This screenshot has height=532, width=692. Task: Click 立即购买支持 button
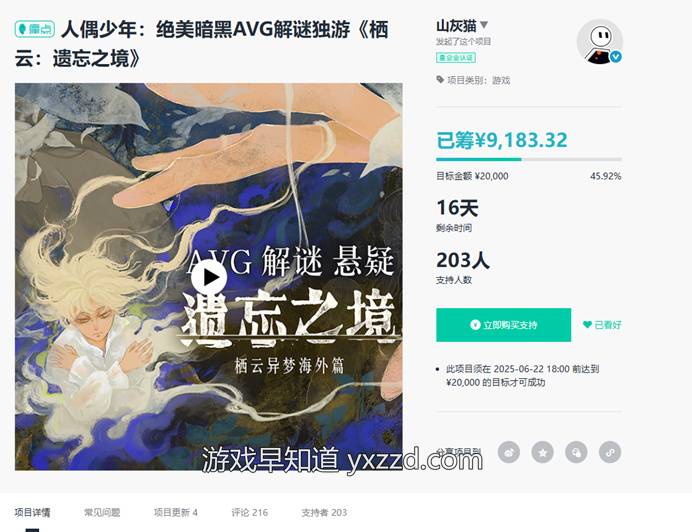pyautogui.click(x=504, y=325)
